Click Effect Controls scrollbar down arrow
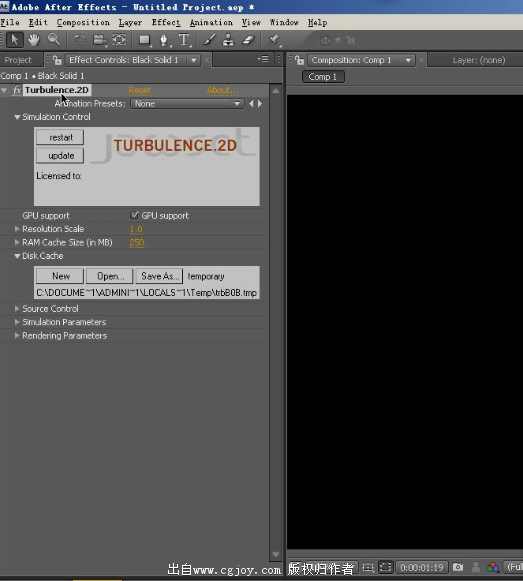This screenshot has height=581, width=523. click(x=276, y=554)
